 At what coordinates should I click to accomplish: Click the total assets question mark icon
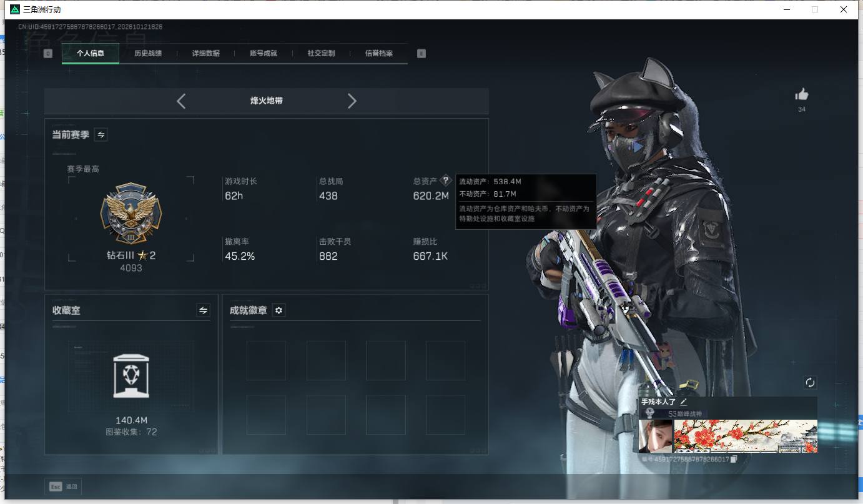[x=445, y=180]
